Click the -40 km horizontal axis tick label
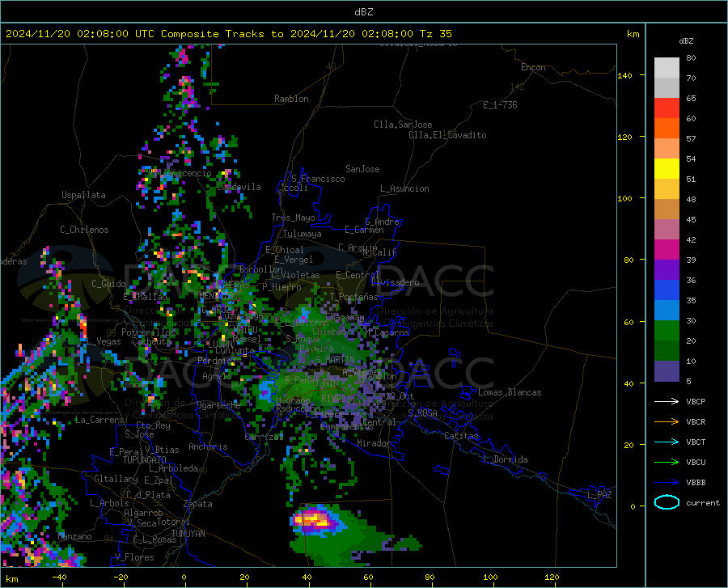Screen dimensions: 728x588 59,577
